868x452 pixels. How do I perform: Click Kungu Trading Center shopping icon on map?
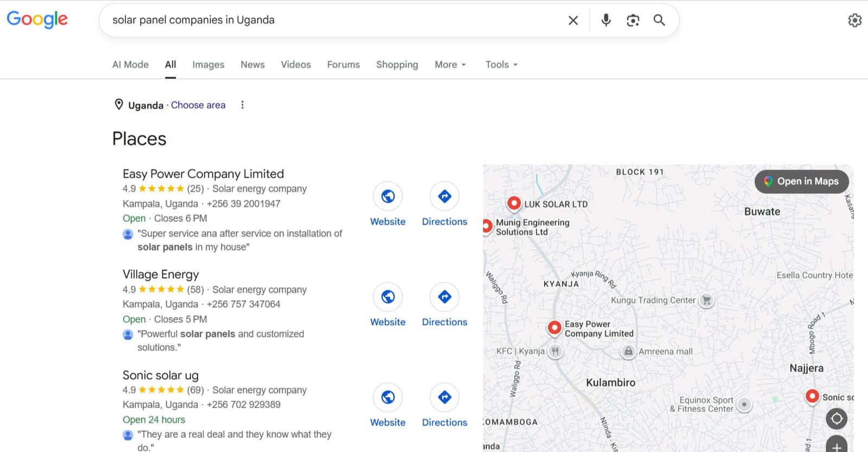(x=706, y=300)
